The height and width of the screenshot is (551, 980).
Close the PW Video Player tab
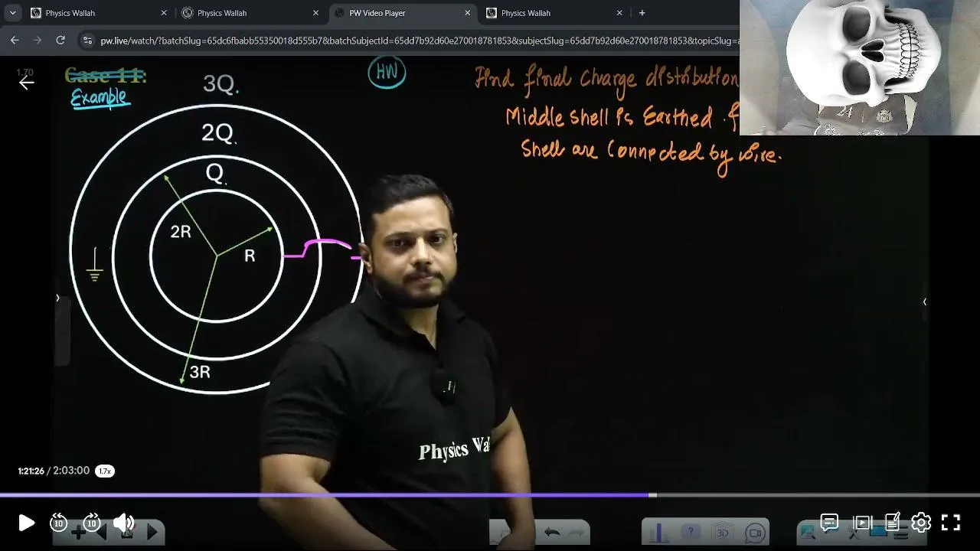pos(468,13)
